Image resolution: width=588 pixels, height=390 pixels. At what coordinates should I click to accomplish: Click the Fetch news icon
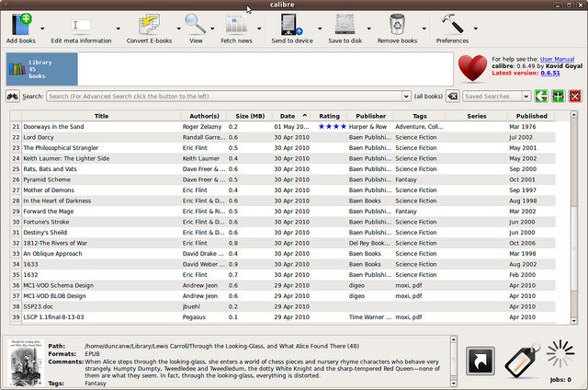[236, 25]
